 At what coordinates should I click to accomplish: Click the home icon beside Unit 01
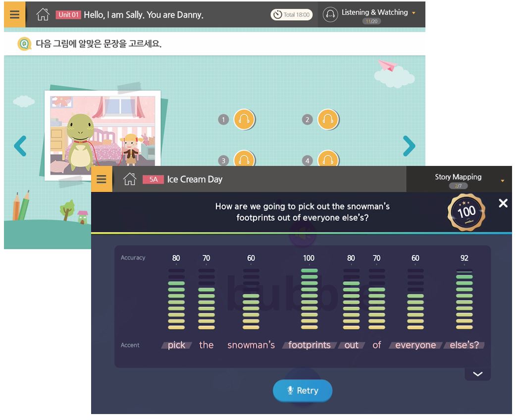[43, 15]
